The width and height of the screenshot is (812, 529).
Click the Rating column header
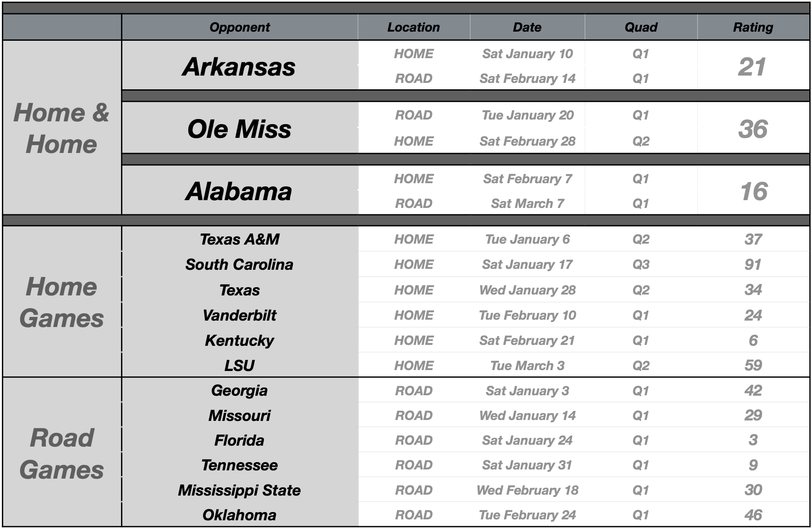753,27
